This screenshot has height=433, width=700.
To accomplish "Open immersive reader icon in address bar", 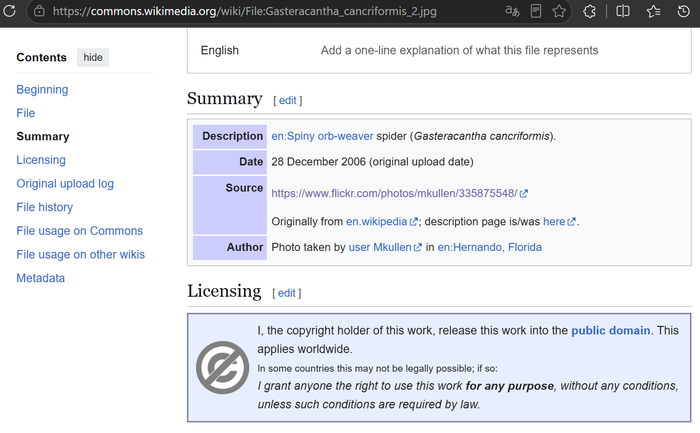I will pyautogui.click(x=536, y=11).
